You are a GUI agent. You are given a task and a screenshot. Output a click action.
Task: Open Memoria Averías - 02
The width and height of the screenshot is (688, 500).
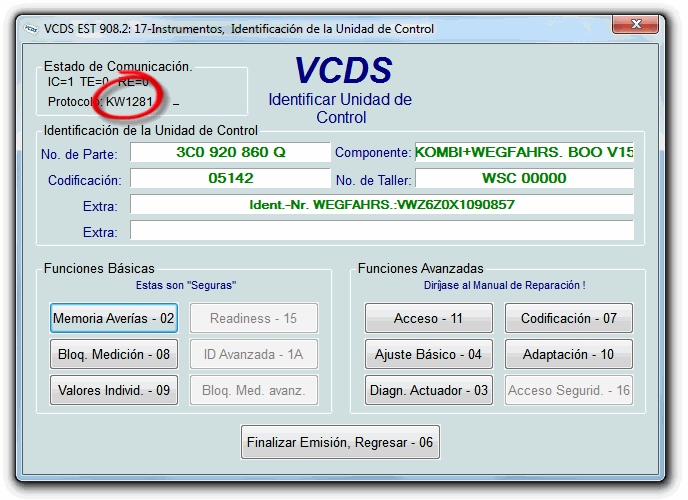tap(114, 318)
